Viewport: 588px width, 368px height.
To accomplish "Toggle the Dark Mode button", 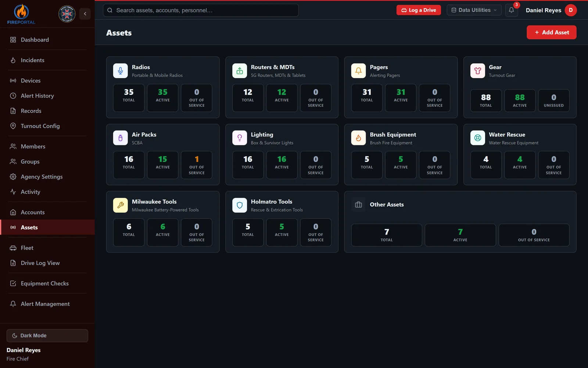I will click(47, 336).
